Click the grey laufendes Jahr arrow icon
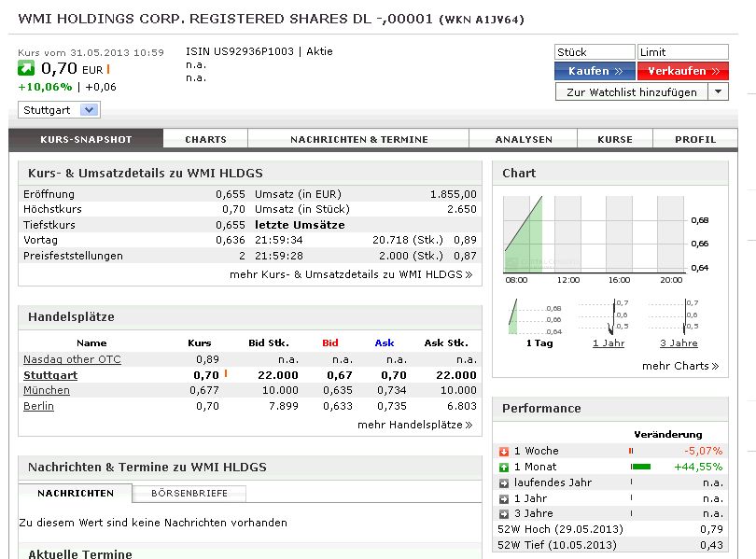 click(x=504, y=483)
